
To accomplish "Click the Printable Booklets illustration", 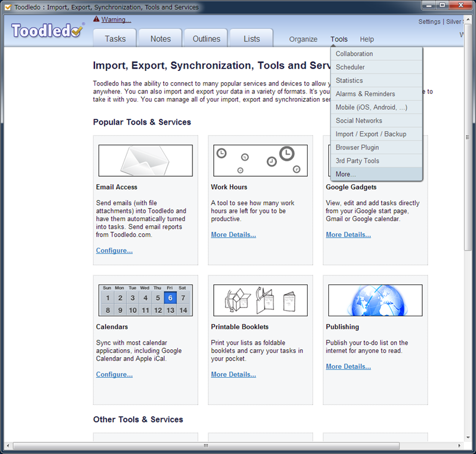I will click(x=260, y=300).
